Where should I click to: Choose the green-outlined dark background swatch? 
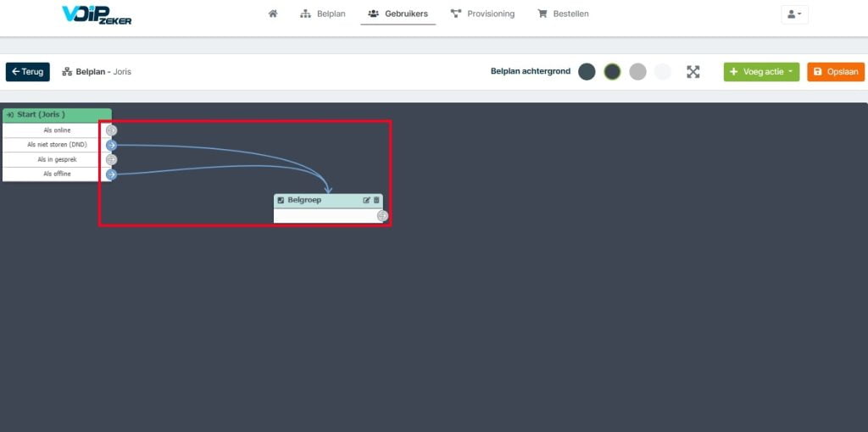pos(612,72)
